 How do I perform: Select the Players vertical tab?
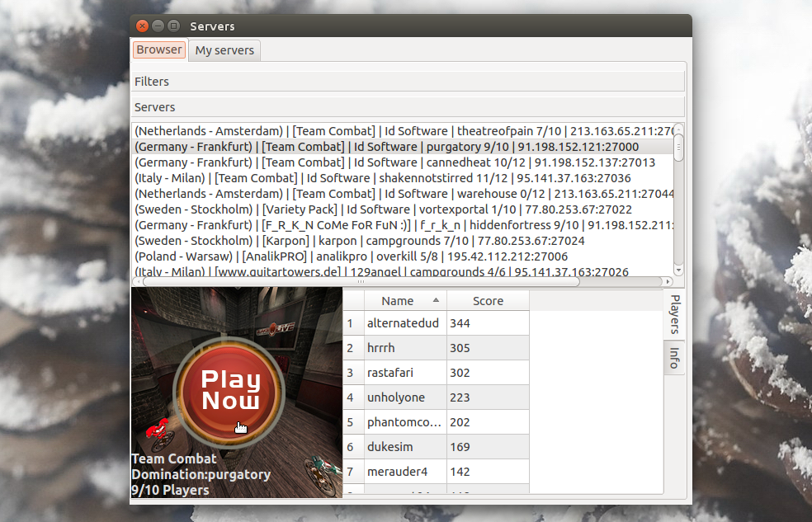pyautogui.click(x=674, y=314)
